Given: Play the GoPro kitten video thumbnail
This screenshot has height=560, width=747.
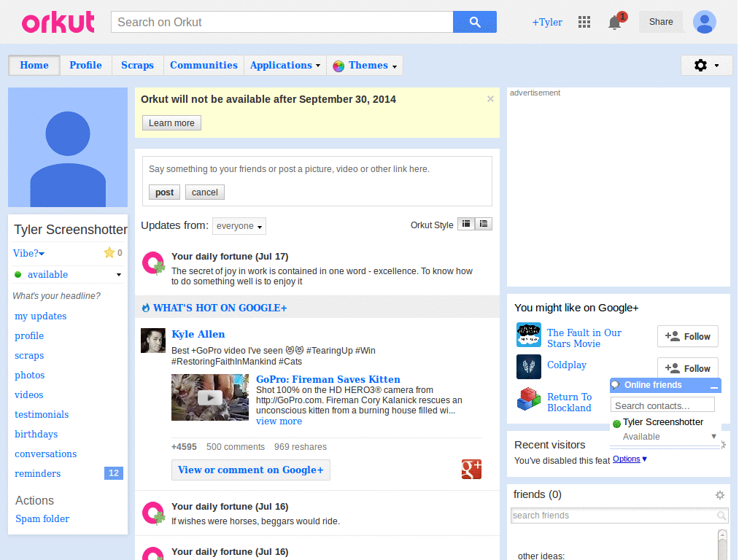Looking at the screenshot, I should (209, 397).
